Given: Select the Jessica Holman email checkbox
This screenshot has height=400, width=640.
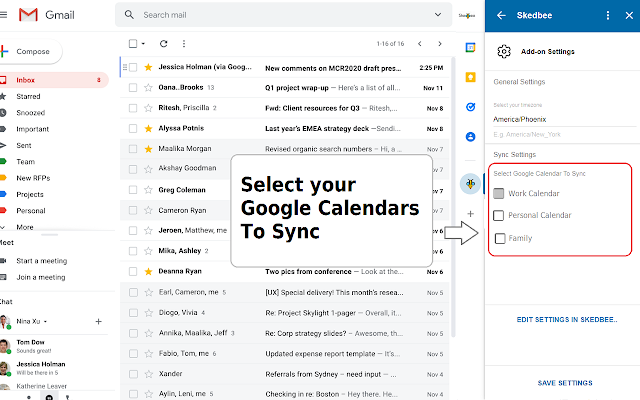Looking at the screenshot, I should [x=133, y=67].
